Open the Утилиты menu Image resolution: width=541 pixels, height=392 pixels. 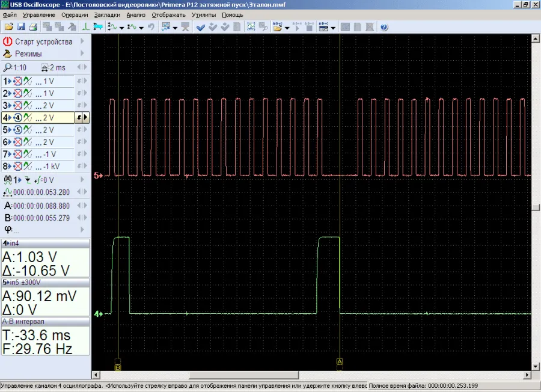[204, 15]
